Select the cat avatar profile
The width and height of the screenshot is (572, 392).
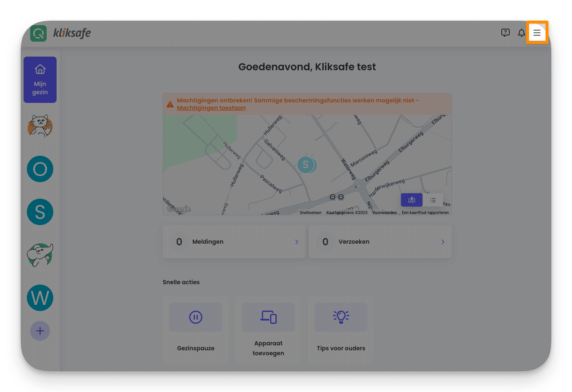pos(40,126)
